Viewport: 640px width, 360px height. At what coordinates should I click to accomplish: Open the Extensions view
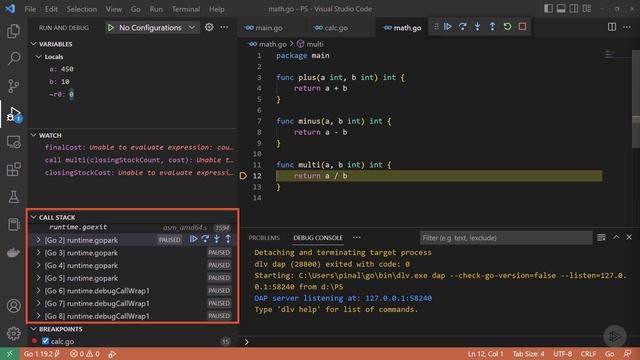click(13, 169)
